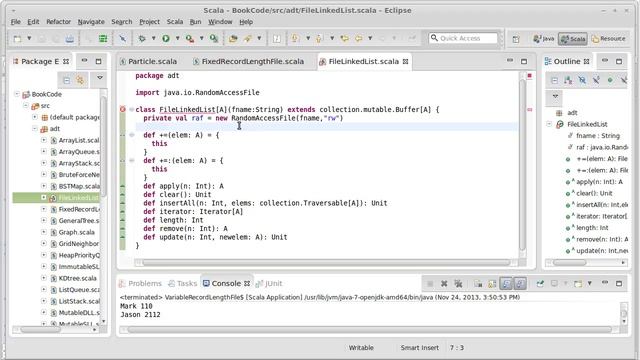Click Remove Launch icon in Console

pyautogui.click(x=444, y=283)
